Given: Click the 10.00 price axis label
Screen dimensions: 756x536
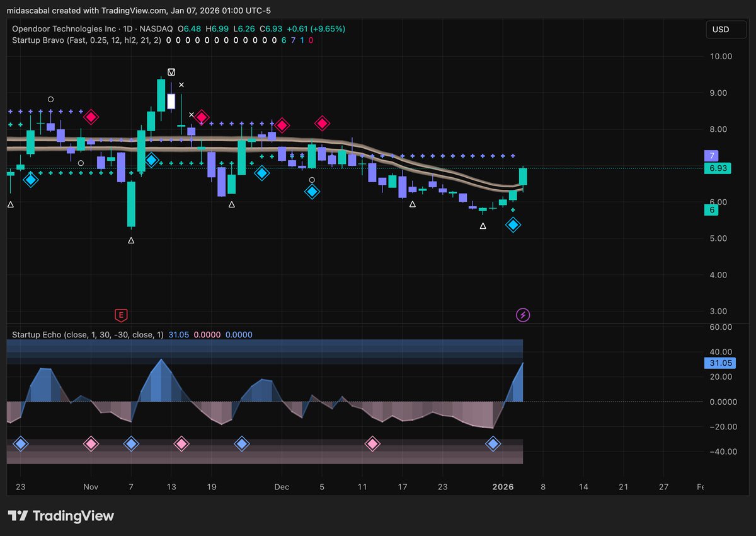Looking at the screenshot, I should pos(720,56).
